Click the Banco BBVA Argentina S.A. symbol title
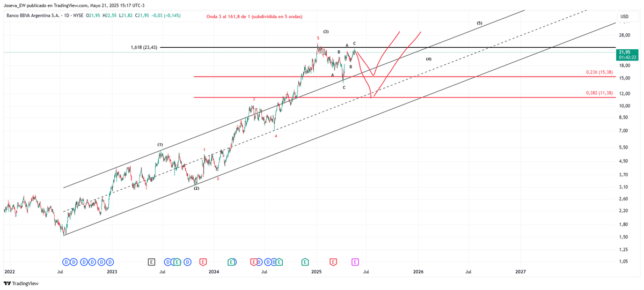Image resolution: width=644 pixels, height=290 pixels. coord(33,16)
